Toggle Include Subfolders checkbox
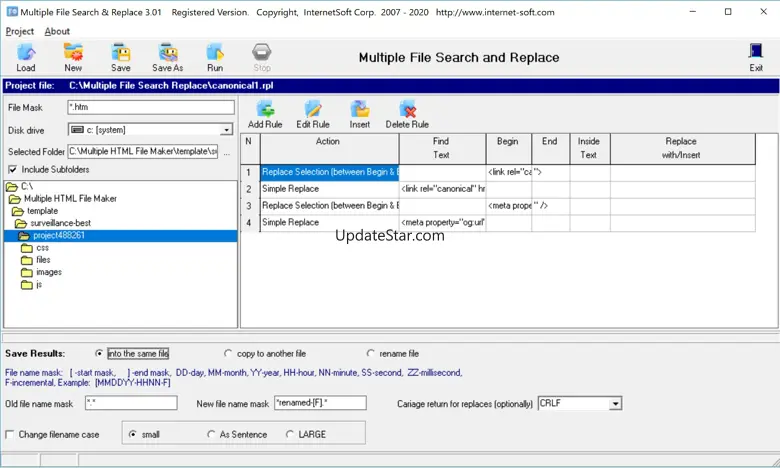This screenshot has width=780, height=468. click(x=12, y=170)
